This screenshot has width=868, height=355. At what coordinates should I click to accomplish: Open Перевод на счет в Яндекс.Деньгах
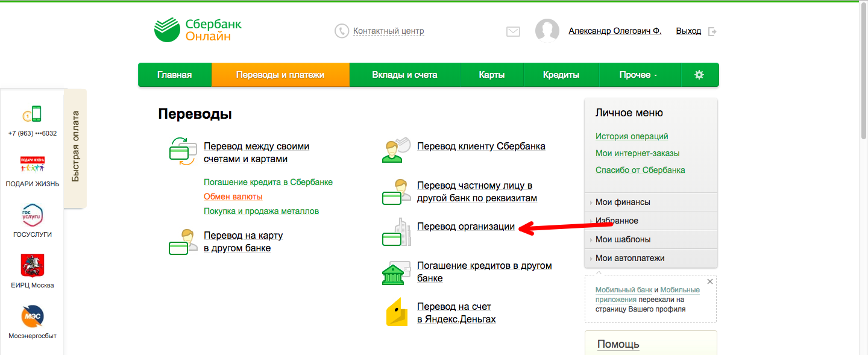click(x=456, y=313)
